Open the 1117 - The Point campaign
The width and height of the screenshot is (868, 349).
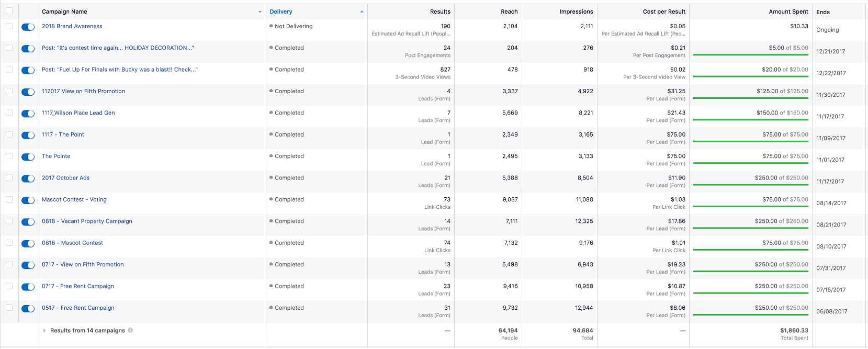point(63,134)
